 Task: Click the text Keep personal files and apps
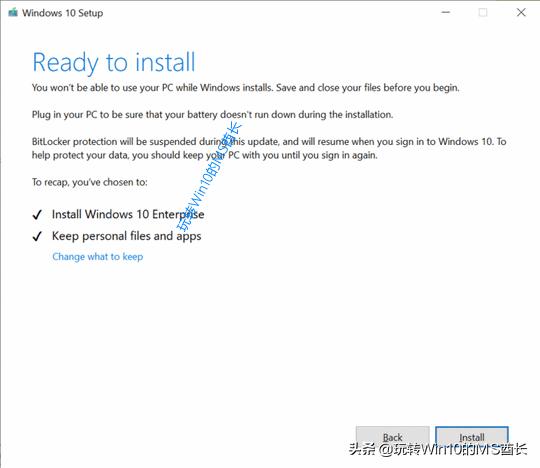pyautogui.click(x=126, y=236)
